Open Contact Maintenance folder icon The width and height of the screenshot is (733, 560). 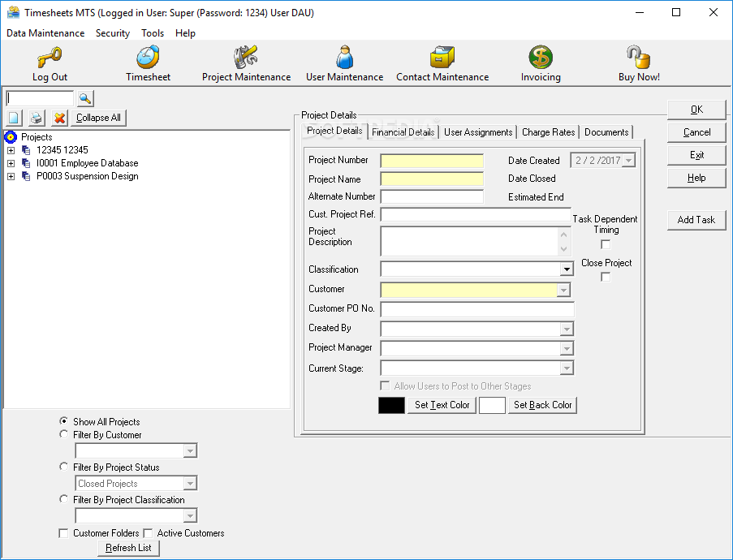coord(442,57)
